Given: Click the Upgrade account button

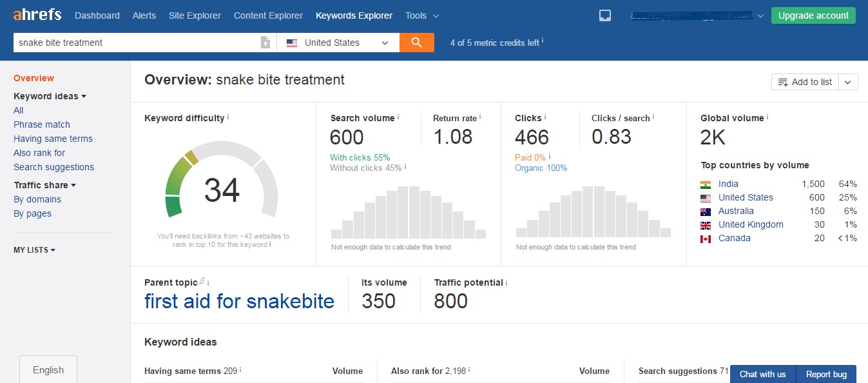Looking at the screenshot, I should click(x=813, y=15).
